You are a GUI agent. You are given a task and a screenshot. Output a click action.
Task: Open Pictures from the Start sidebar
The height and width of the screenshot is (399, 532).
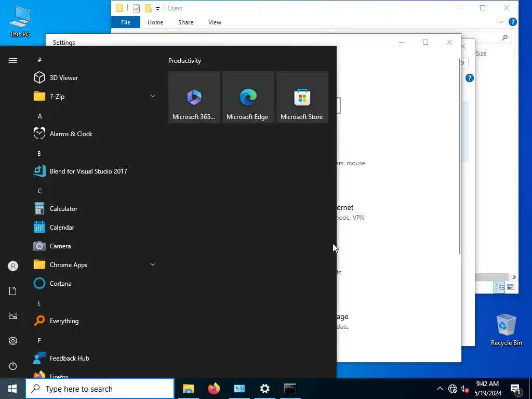click(x=13, y=316)
